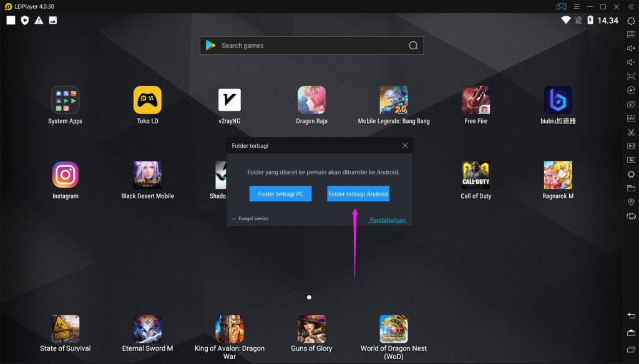The height and width of the screenshot is (364, 639).
Task: Click the shield notification icon in status bar
Action: (x=25, y=21)
